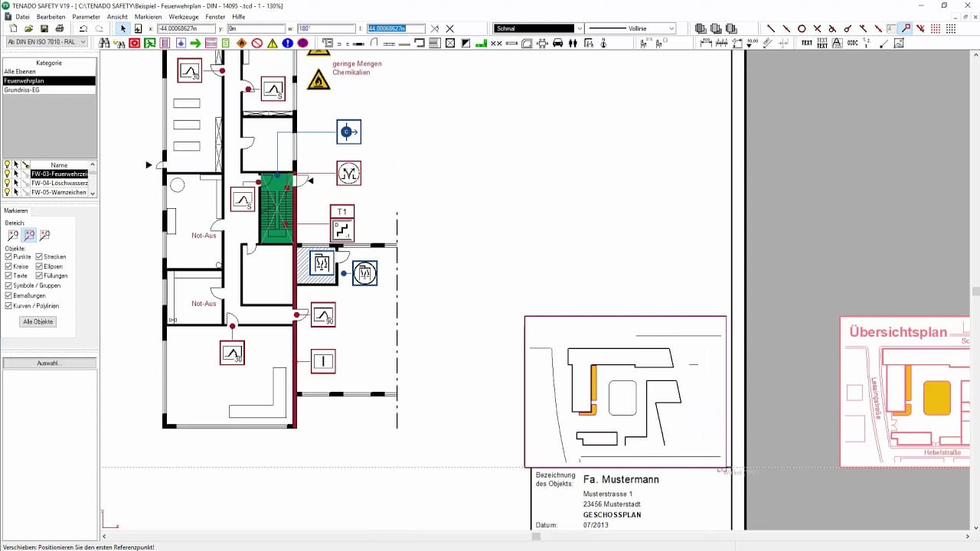
Task: Click the horizontal scrollbar thumb at bottom
Action: [536, 536]
